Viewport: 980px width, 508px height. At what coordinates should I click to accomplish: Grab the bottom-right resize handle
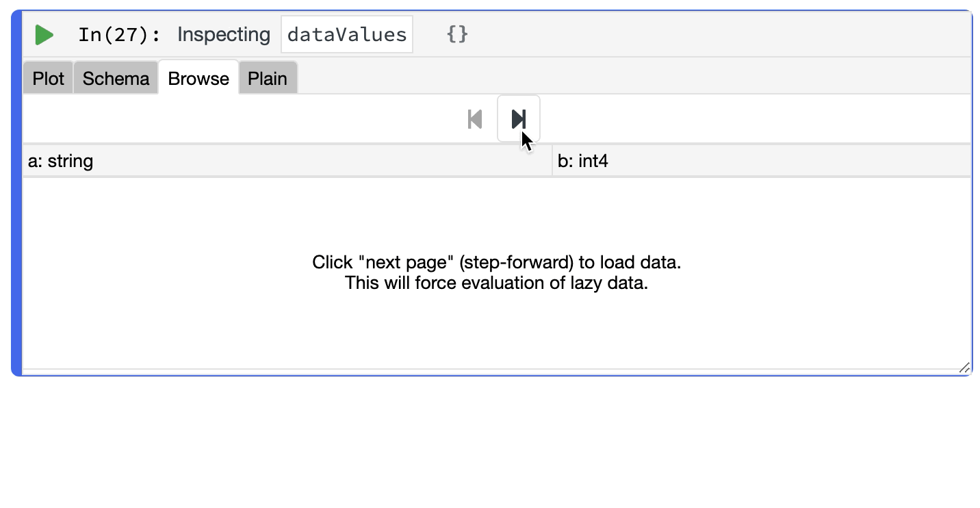point(964,368)
